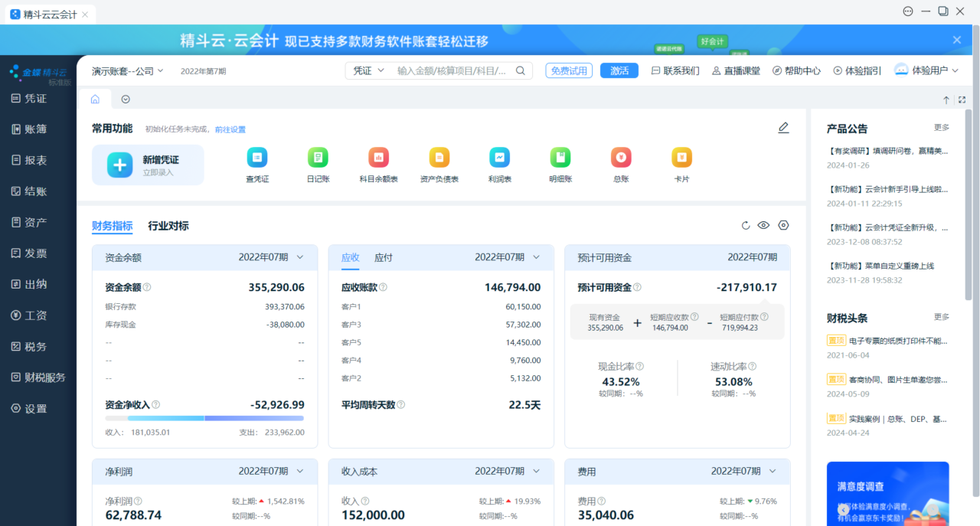This screenshot has height=526, width=980.
Task: Select the 财务指标 tab
Action: [x=112, y=226]
